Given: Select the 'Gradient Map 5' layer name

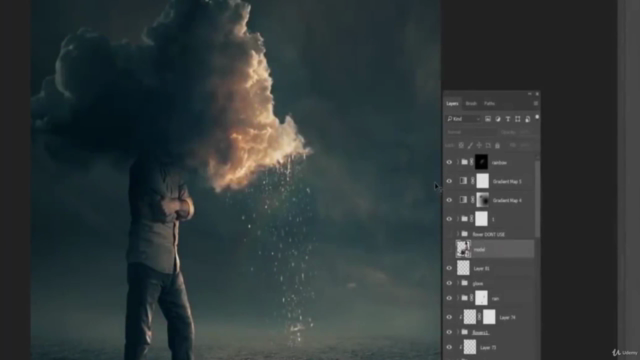Looking at the screenshot, I should [x=507, y=181].
